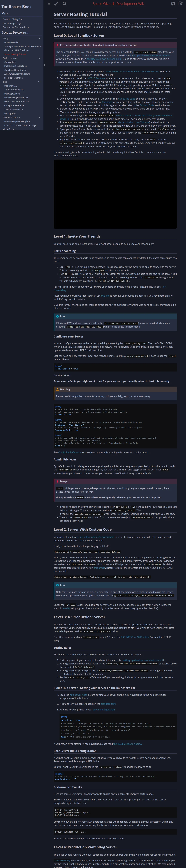
Task: Open the 'our builds page' link
Action: click(x=127, y=99)
